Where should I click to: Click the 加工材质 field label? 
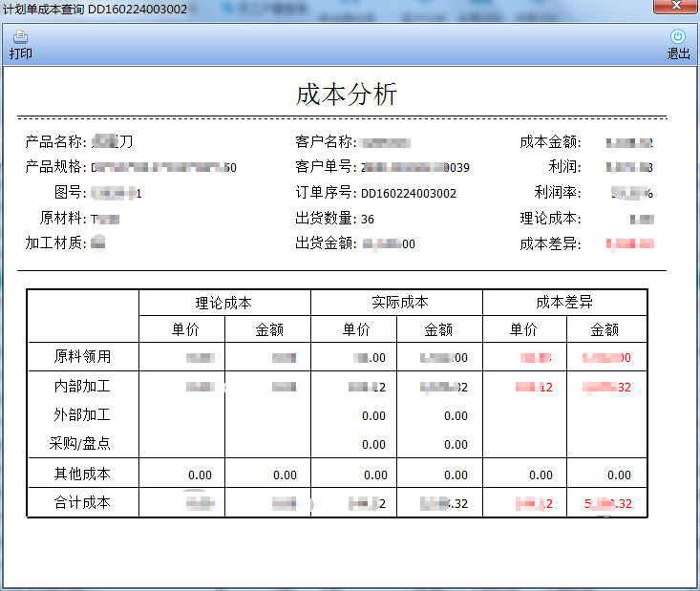pos(55,243)
